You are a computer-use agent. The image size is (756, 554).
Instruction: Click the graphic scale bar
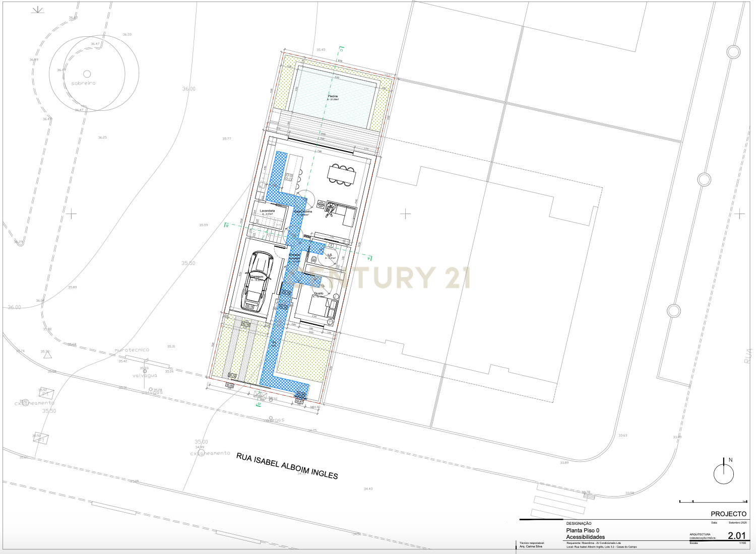click(713, 502)
